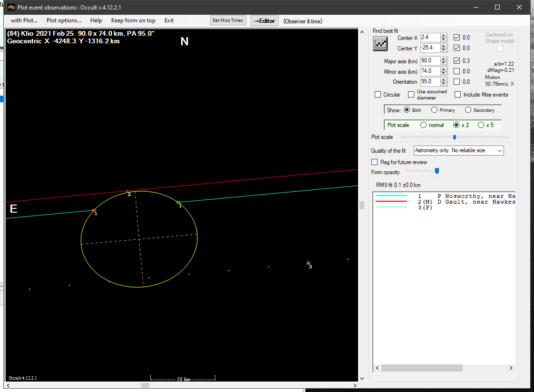Screen dimensions: 534x392
Task: Toggle Centered on Shape model checkbox
Action: 500,49
